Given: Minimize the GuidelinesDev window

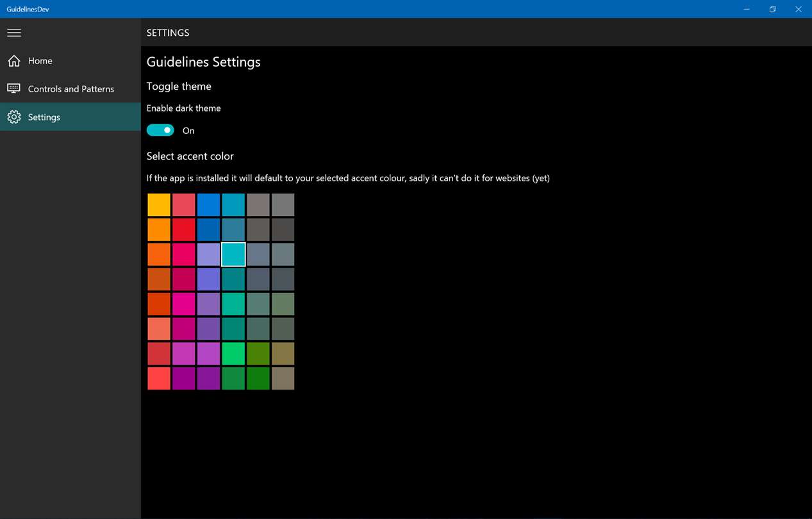Looking at the screenshot, I should click(x=747, y=9).
